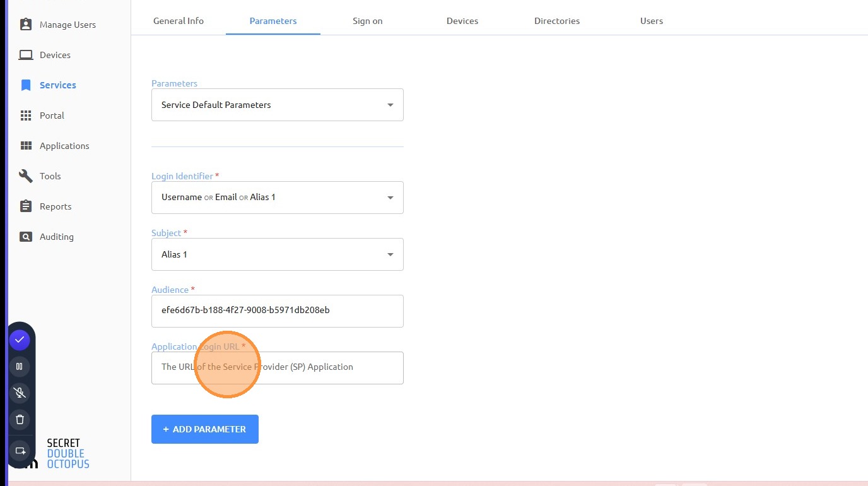Open the Manage Users section
Screen dimensions: 868x486
click(x=67, y=25)
